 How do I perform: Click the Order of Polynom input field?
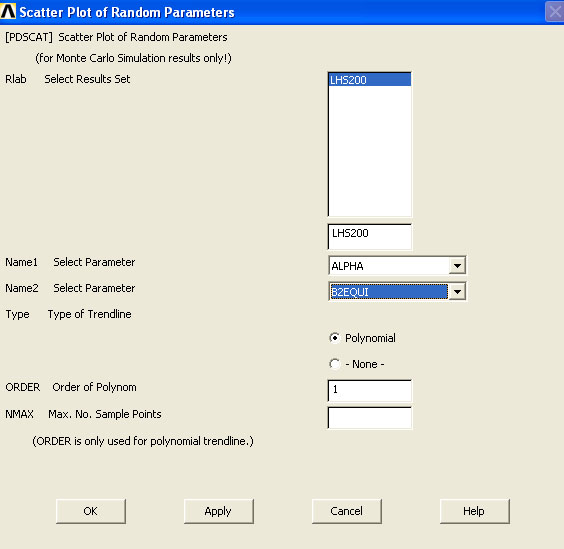(x=370, y=391)
